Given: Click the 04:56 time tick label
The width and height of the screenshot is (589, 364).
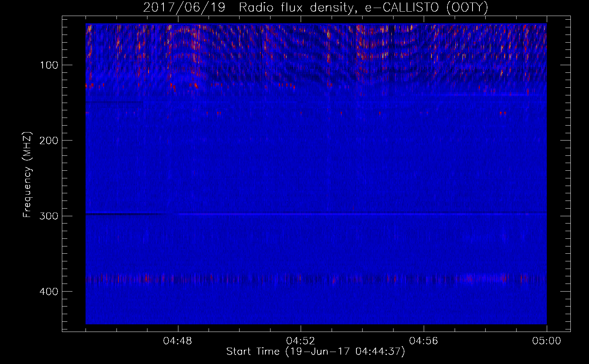Looking at the screenshot, I should (x=424, y=341).
